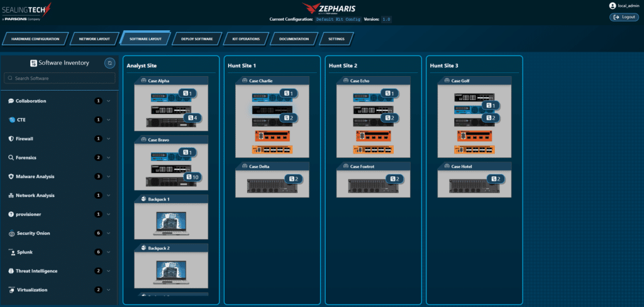Screen dimensions: 644x307
Task: Click the Case Golf title
Action: click(460, 81)
